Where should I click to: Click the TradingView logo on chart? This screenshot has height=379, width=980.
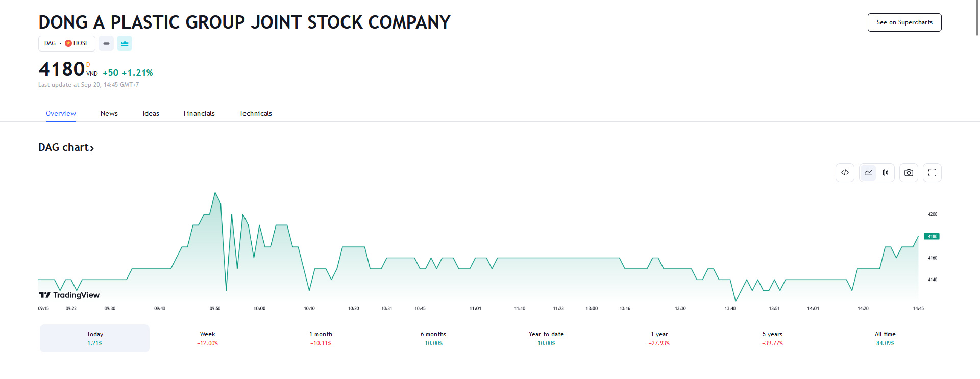(x=69, y=295)
